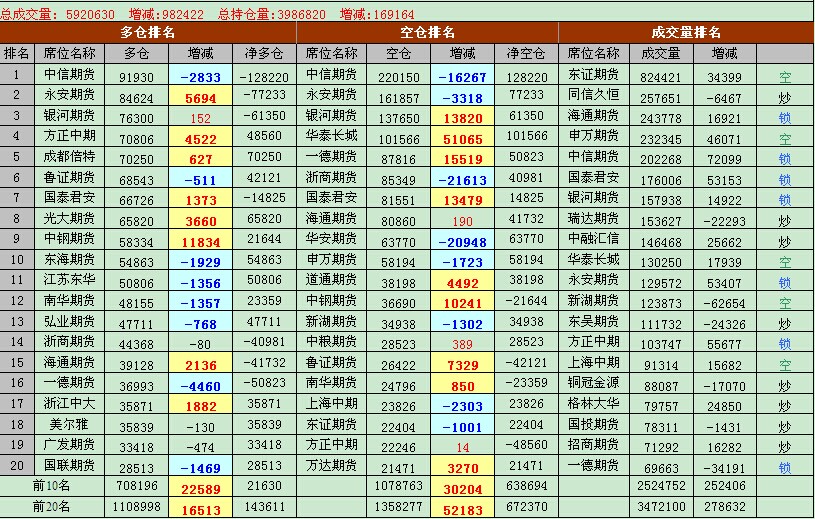Click the red change value 11834

tap(201, 242)
